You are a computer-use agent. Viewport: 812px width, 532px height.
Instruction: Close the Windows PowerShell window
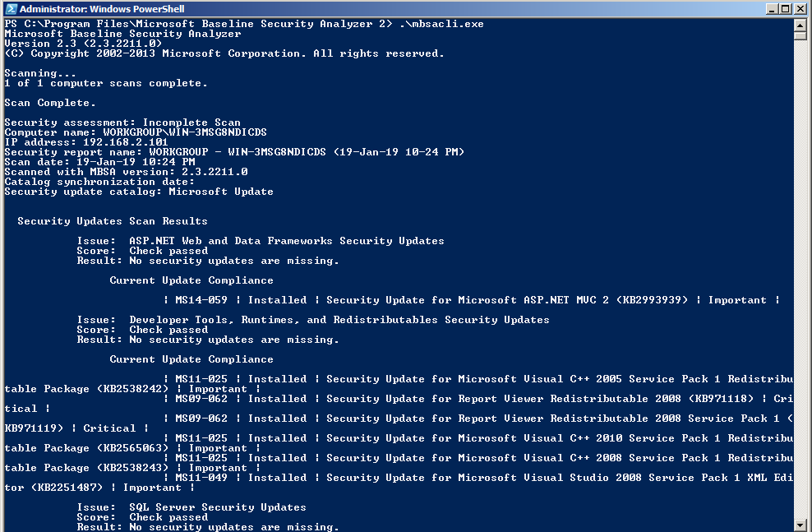(x=799, y=9)
